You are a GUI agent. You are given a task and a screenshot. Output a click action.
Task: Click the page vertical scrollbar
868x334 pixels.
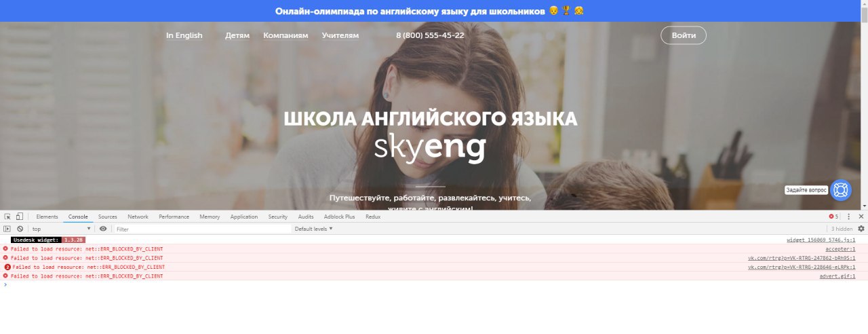[864, 105]
